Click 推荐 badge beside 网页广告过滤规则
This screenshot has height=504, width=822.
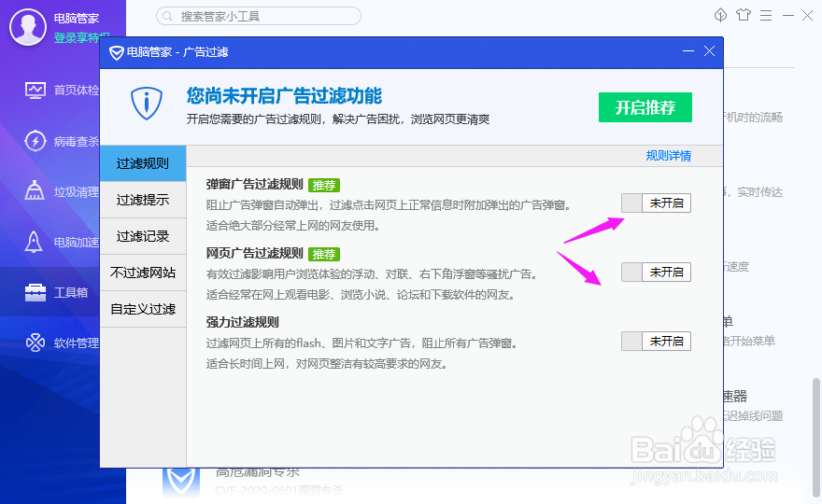(x=324, y=254)
